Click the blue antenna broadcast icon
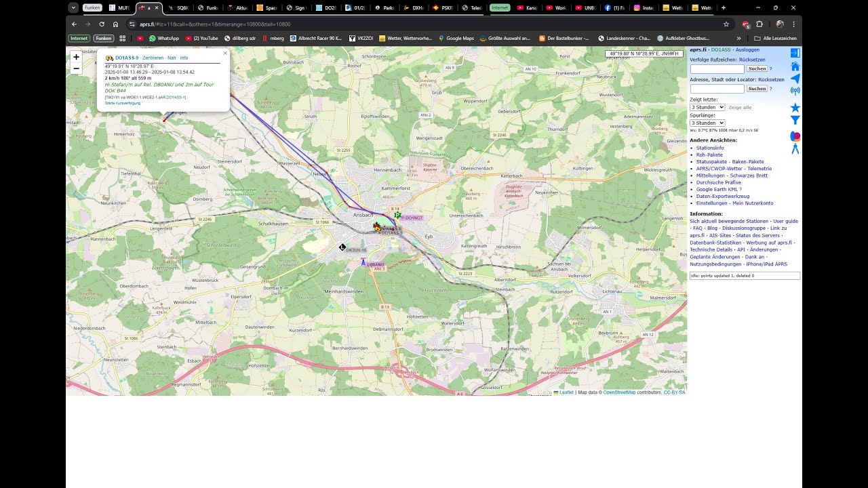 [x=795, y=91]
